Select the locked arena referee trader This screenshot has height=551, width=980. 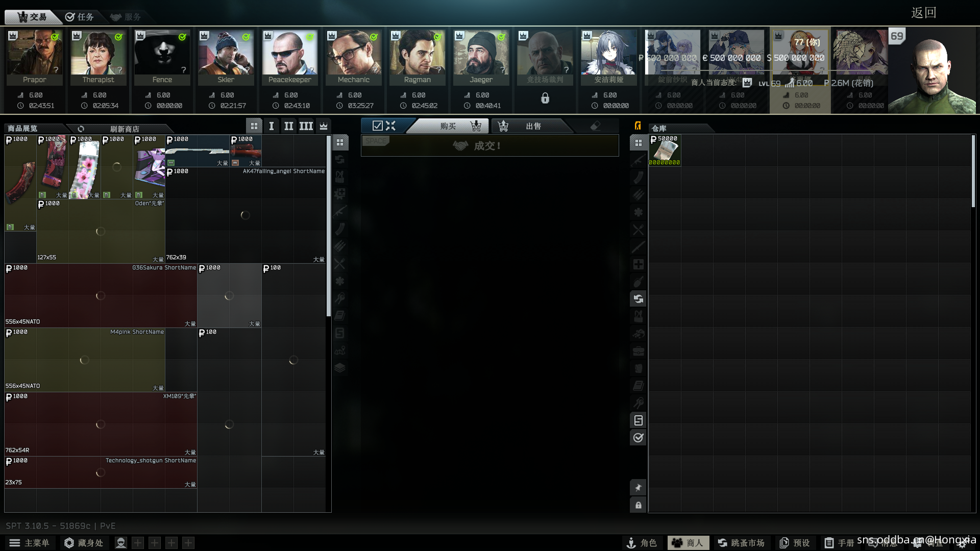545,57
